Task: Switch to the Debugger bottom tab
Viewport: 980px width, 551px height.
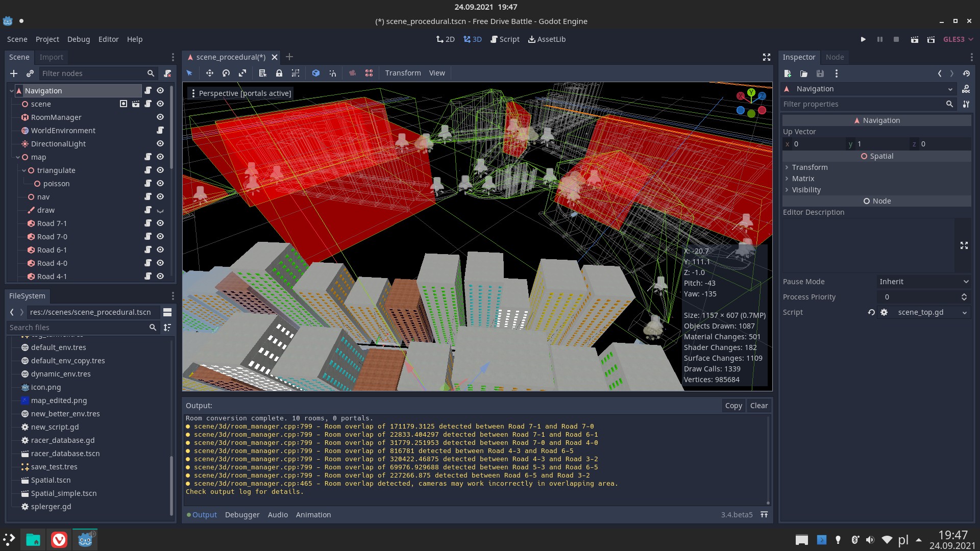Action: 242,515
